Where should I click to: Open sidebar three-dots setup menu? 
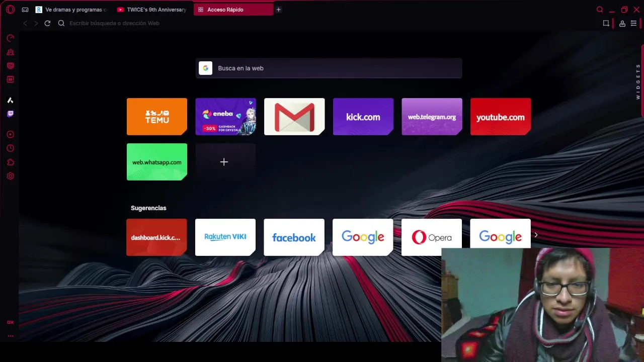(10, 336)
